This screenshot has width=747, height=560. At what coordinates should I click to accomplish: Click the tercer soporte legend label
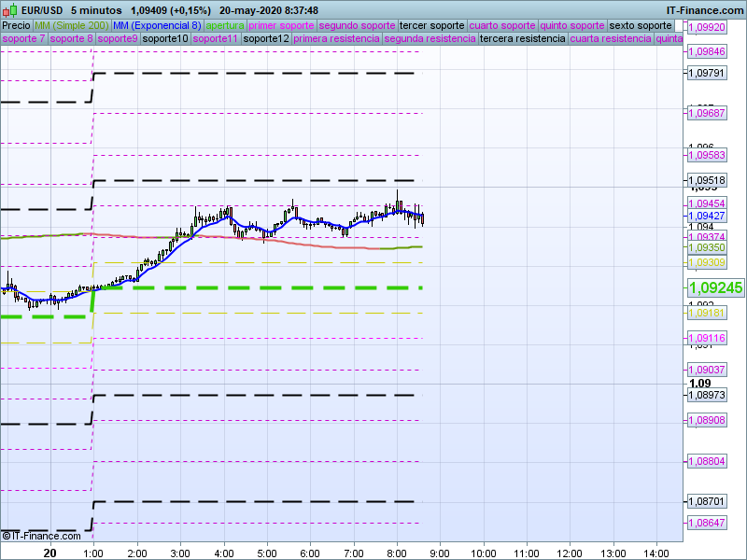click(x=430, y=25)
